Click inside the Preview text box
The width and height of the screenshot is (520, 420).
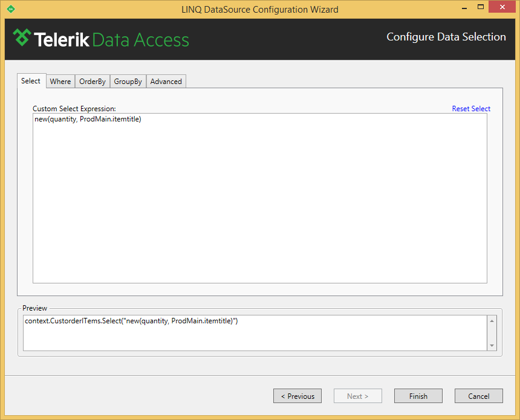[x=254, y=332]
